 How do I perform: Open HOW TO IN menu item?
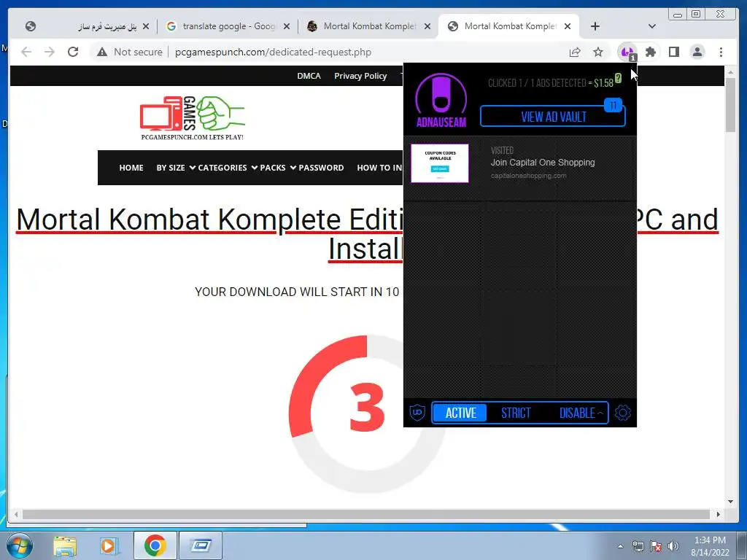click(379, 168)
